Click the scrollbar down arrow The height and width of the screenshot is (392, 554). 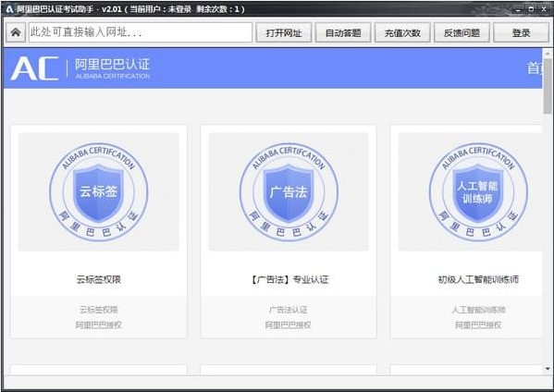click(548, 369)
